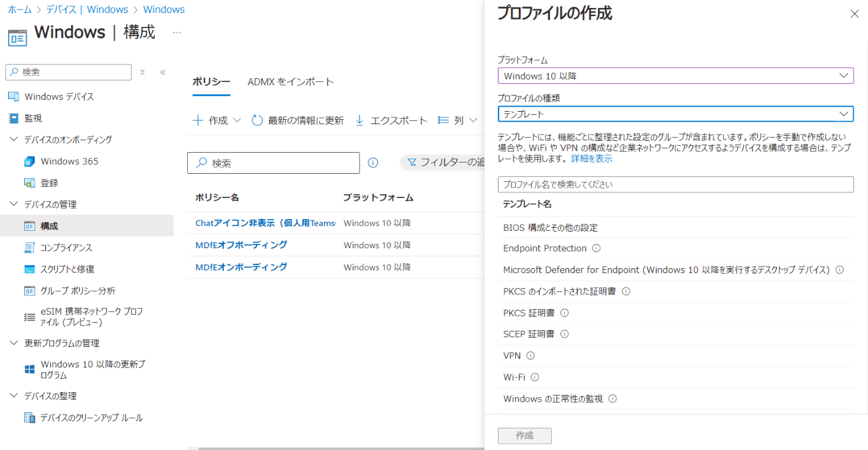
Task: Click the デバイス | Windows breadcrumb link
Action: [x=86, y=9]
